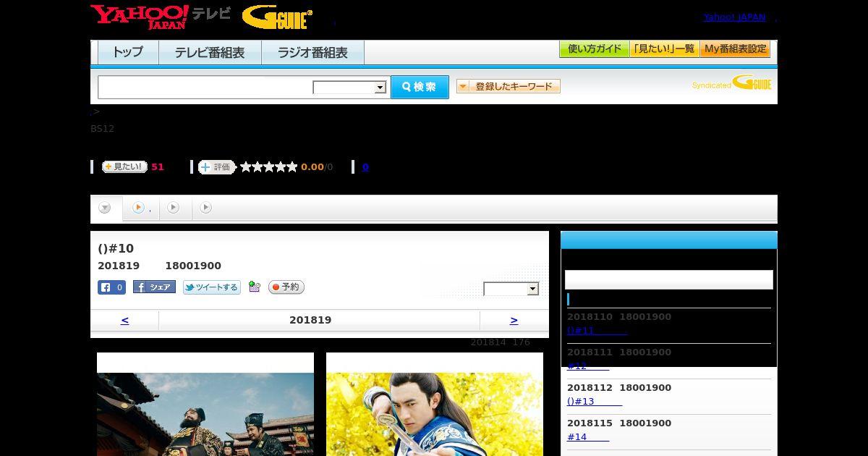This screenshot has width=868, height=456.
Task: Click the Facebook シェア button
Action: tap(154, 287)
